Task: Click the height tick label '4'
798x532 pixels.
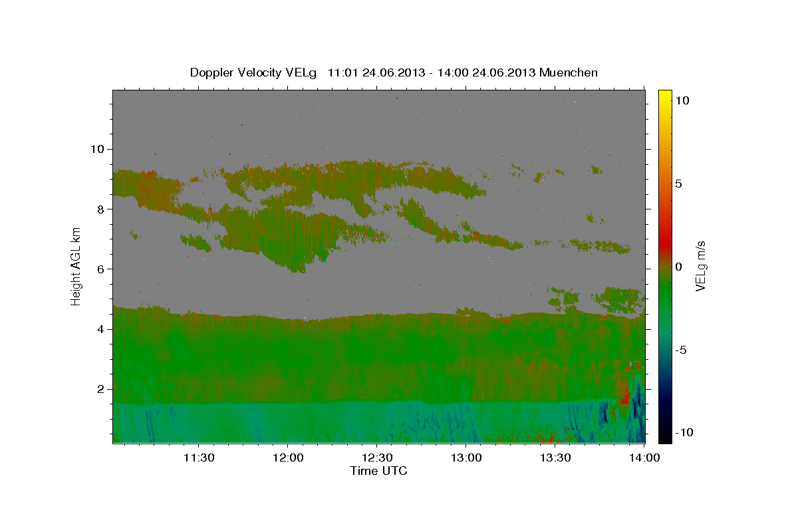Action: coord(101,329)
